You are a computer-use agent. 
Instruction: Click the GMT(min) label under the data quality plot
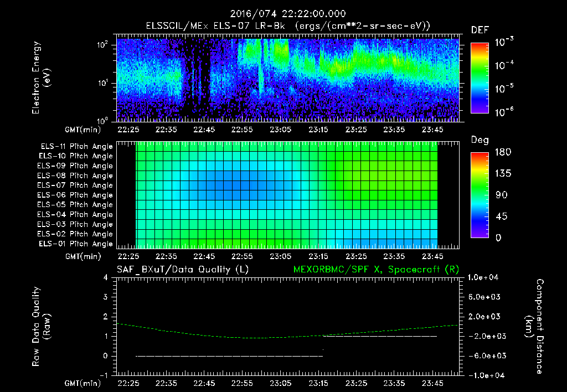click(83, 383)
